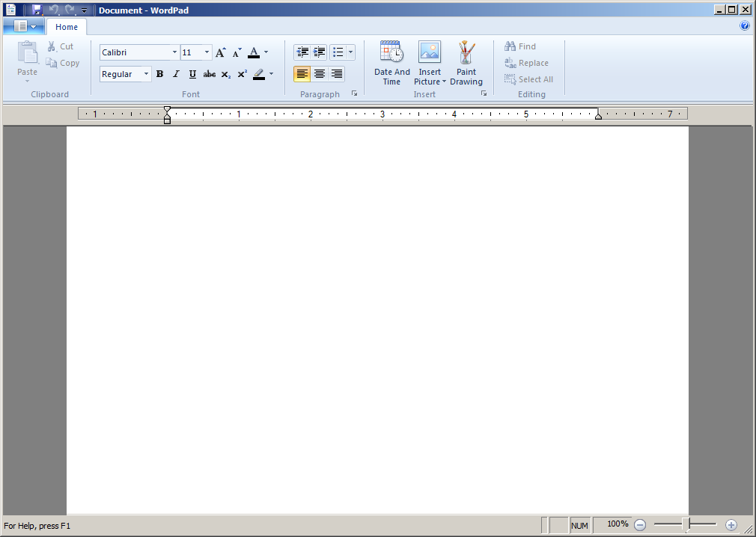Click the hanging indent ruler marker
The image size is (756, 537).
[x=168, y=116]
